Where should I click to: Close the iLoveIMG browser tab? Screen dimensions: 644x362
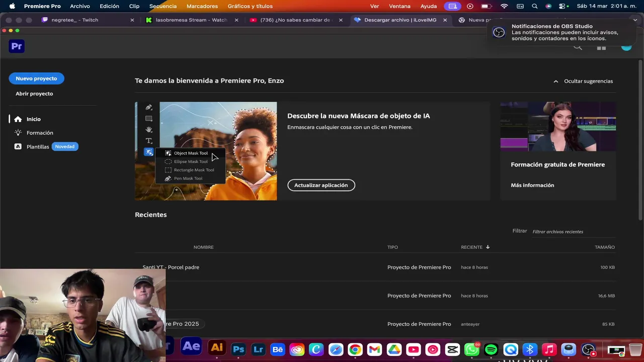click(445, 20)
